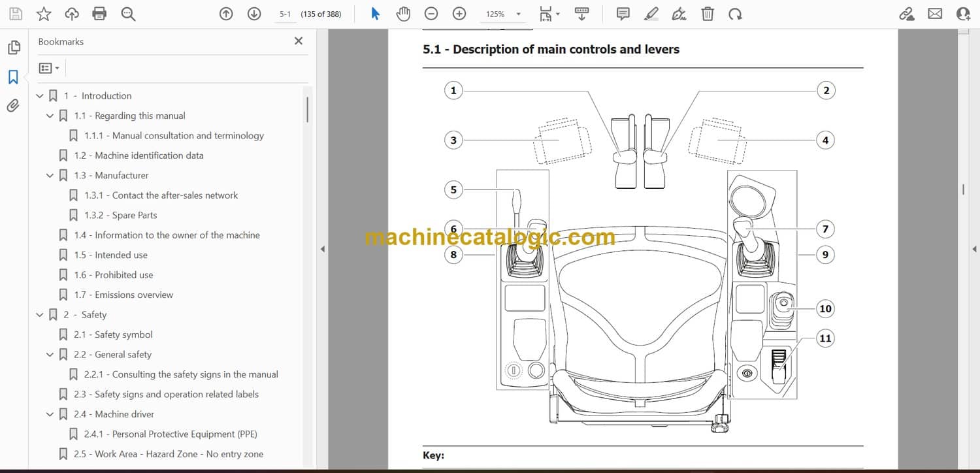This screenshot has width=980, height=473.
Task: Activate the Hand pan tool
Action: (403, 14)
